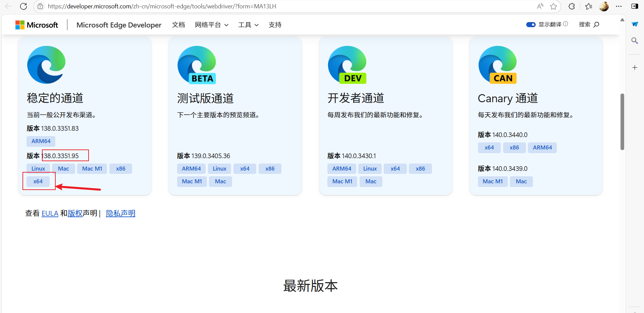This screenshot has height=313, width=644.
Task: Go to Microsoft Edge Developer home
Action: tap(119, 25)
